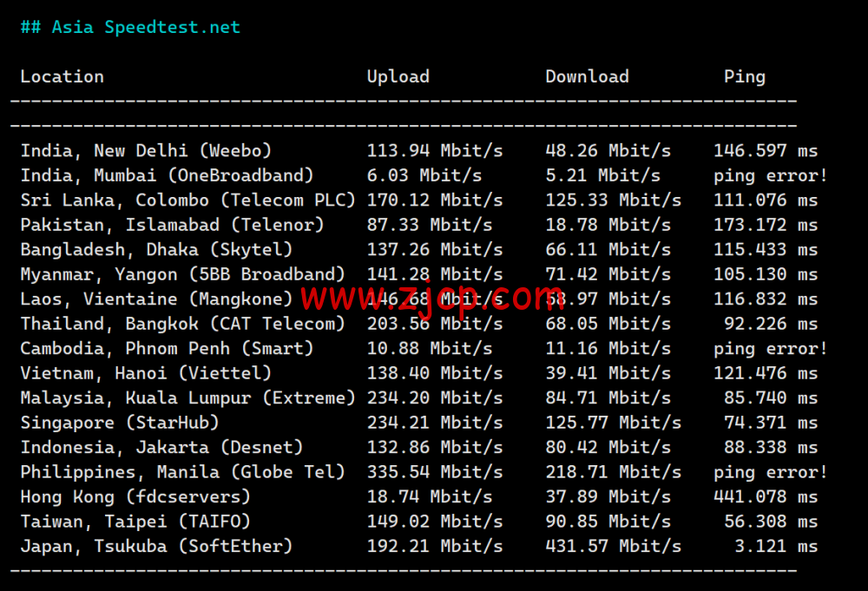Select upload value '87.33 Mbit/s'

pos(430,226)
